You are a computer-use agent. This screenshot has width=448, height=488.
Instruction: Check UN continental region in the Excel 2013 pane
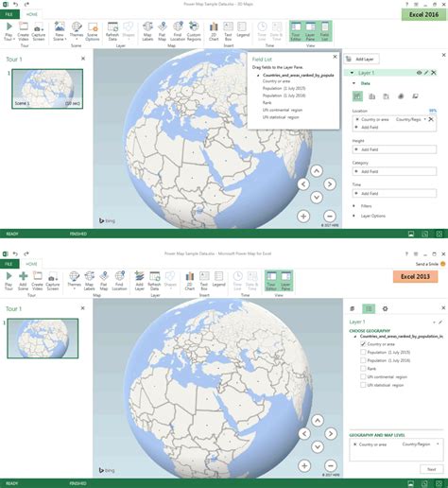[363, 376]
